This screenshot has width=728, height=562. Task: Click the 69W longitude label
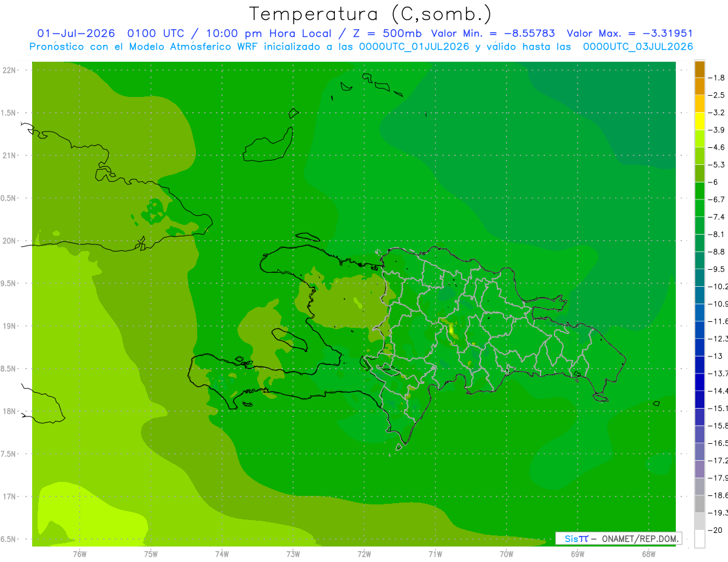click(578, 554)
